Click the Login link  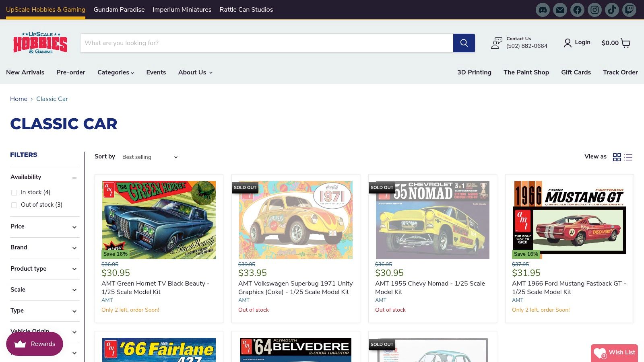[582, 42]
